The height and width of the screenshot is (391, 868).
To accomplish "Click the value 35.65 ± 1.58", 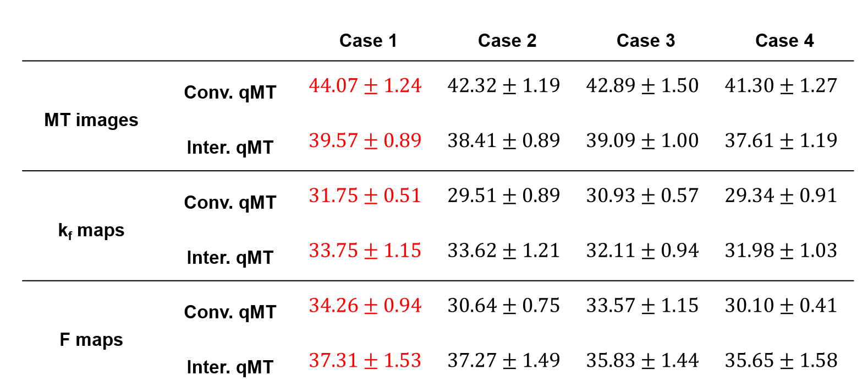I will [781, 361].
